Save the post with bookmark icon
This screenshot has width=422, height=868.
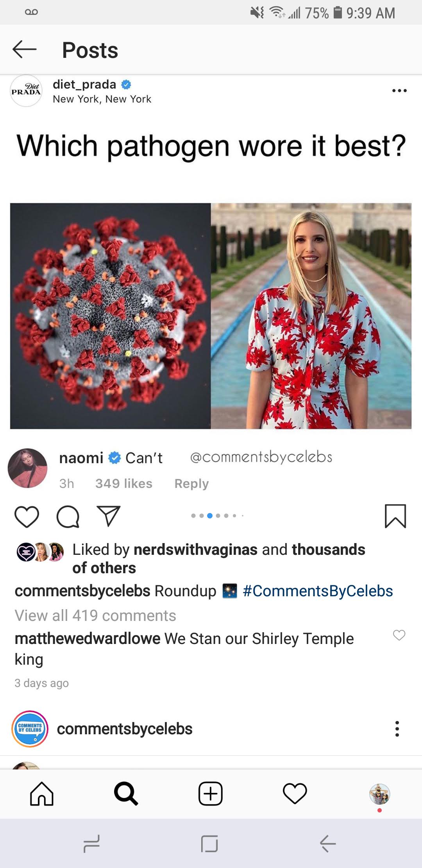395,516
